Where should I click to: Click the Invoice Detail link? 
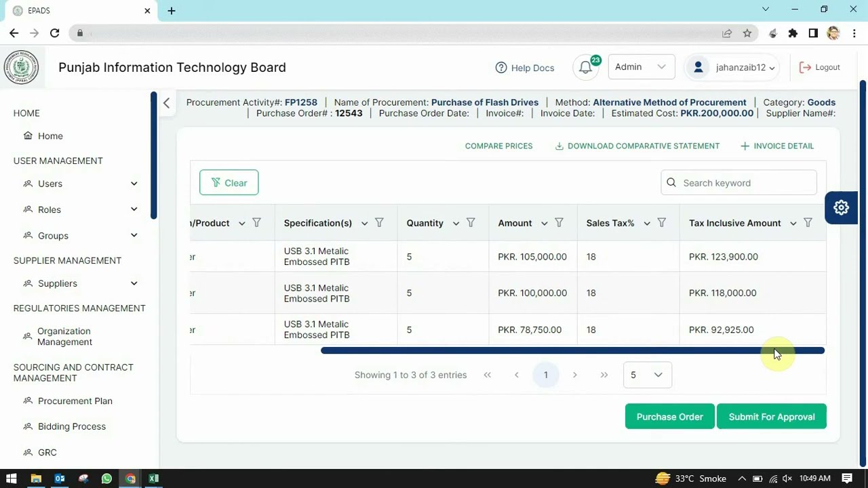point(777,146)
